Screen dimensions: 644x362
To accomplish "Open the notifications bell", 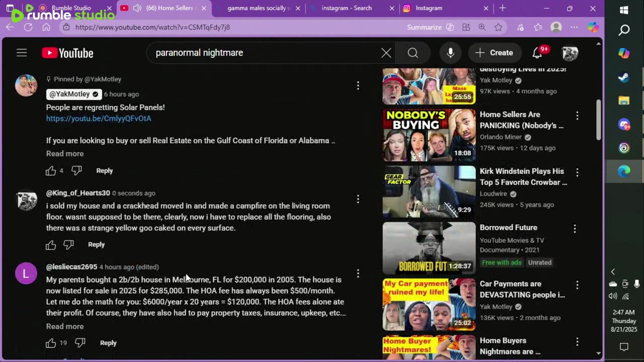I will [x=538, y=53].
